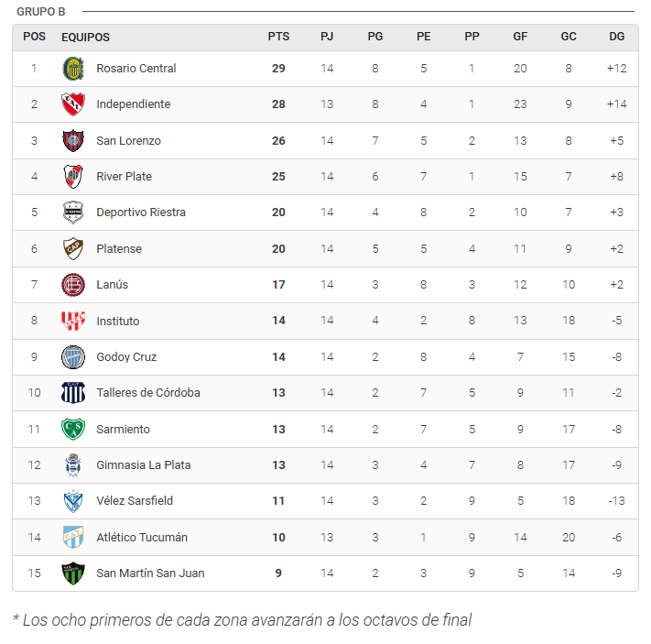
Task: Open the Gimnasia La Plata team link
Action: coord(144,465)
